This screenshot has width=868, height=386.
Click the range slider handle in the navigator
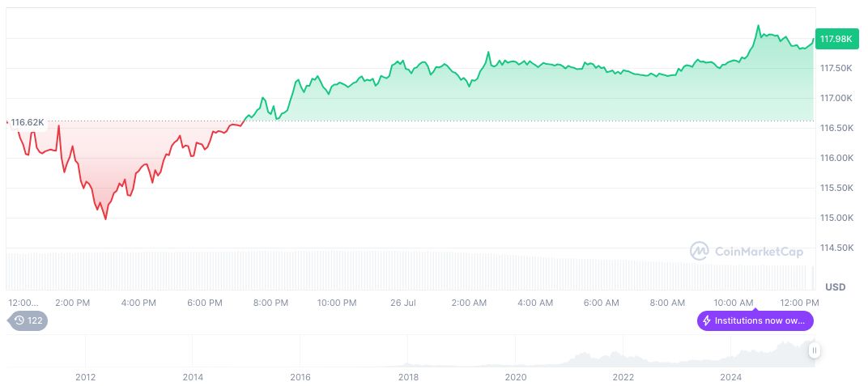click(x=815, y=350)
